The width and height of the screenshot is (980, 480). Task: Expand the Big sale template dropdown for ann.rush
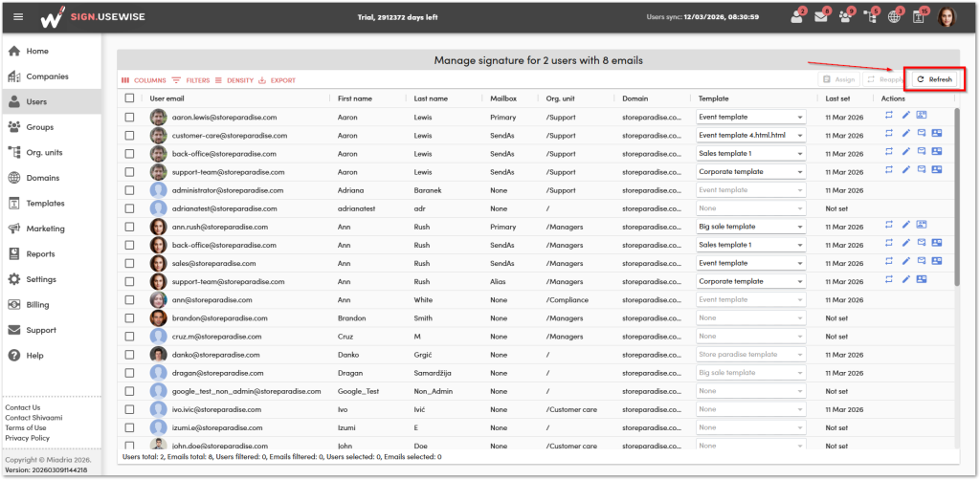pos(750,227)
